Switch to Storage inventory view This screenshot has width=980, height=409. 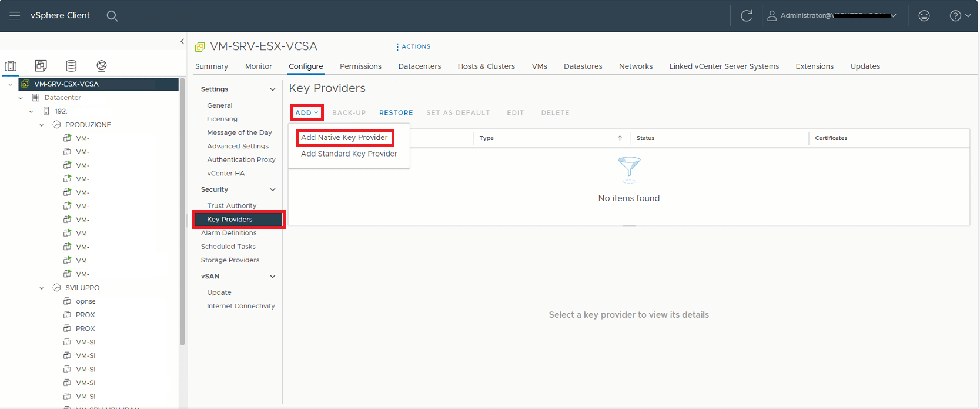pyautogui.click(x=71, y=66)
